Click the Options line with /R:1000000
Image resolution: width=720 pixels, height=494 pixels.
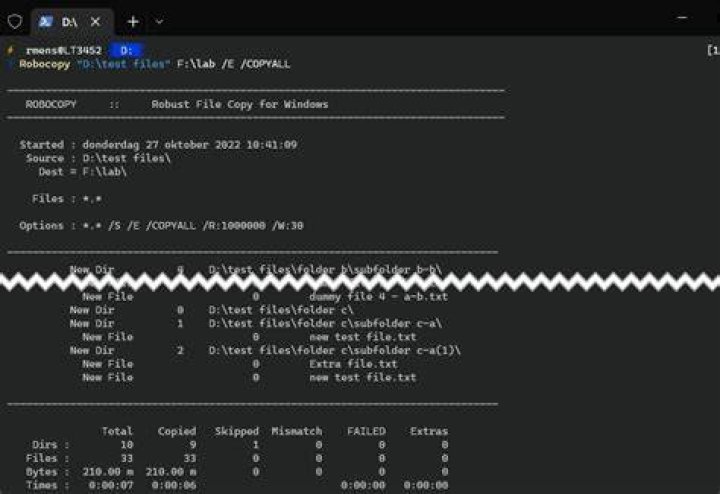point(161,225)
